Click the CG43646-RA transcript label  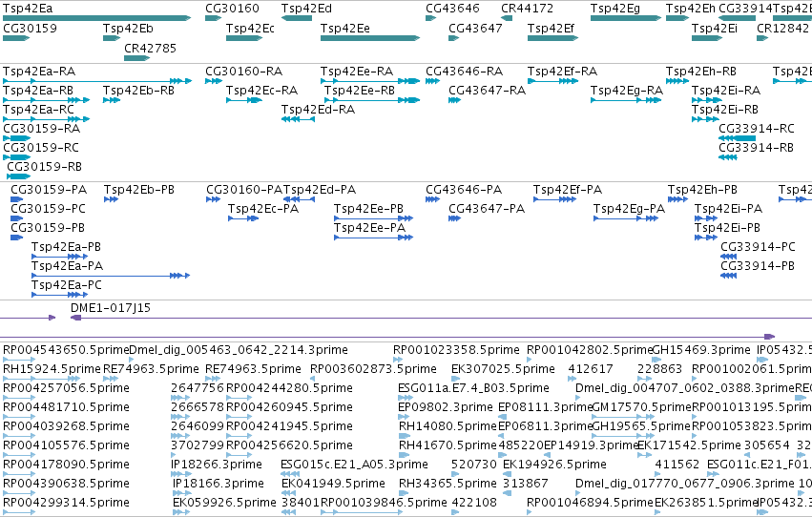click(x=465, y=71)
